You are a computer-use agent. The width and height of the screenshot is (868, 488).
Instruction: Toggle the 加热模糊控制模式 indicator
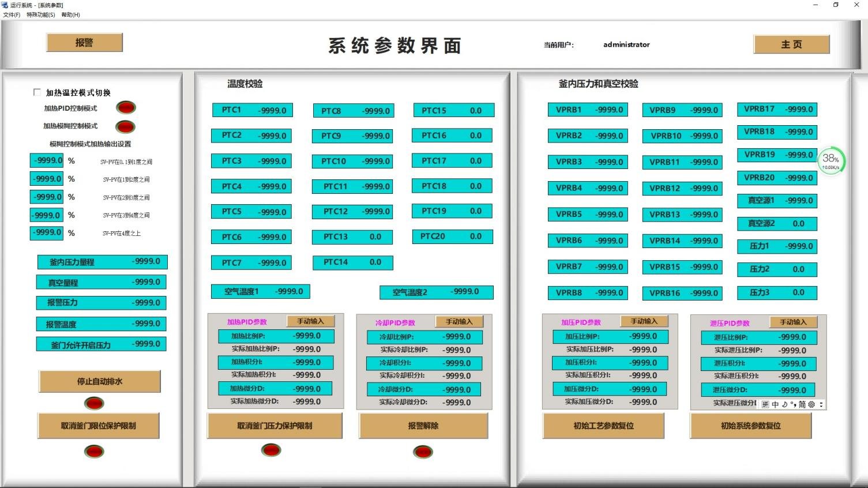click(125, 126)
